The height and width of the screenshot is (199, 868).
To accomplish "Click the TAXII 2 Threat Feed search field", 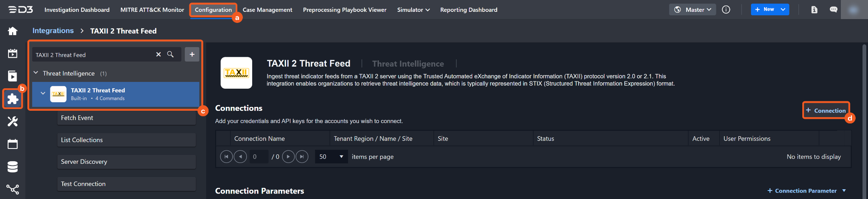I will [x=93, y=55].
